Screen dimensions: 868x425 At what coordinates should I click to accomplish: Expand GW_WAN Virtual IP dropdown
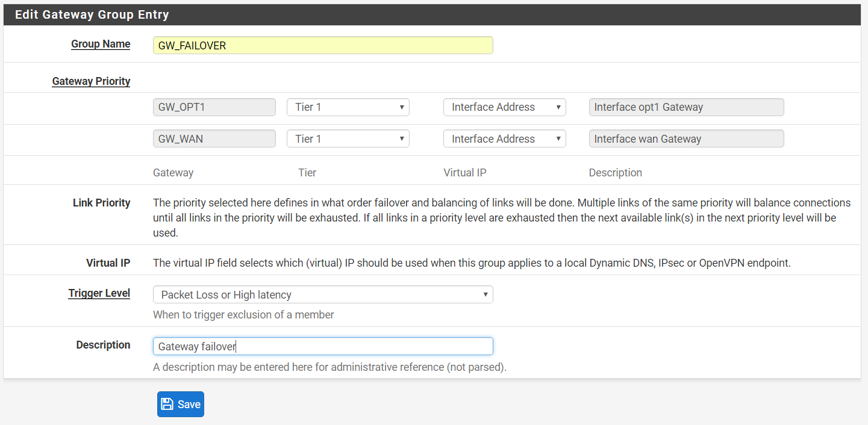click(x=505, y=139)
